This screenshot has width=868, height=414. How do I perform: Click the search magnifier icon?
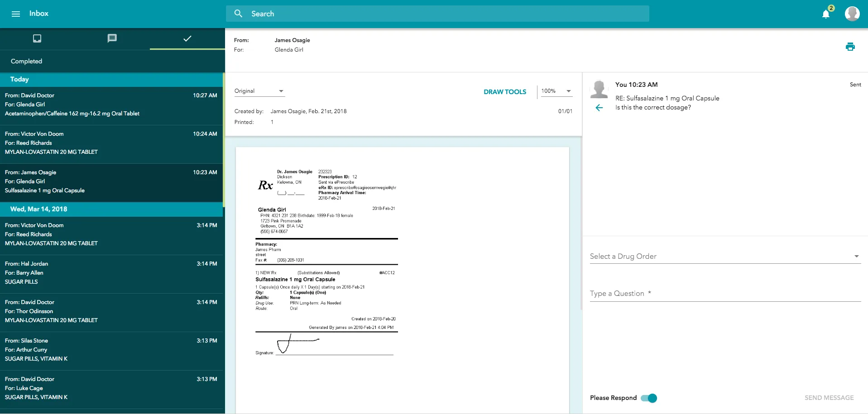tap(238, 14)
